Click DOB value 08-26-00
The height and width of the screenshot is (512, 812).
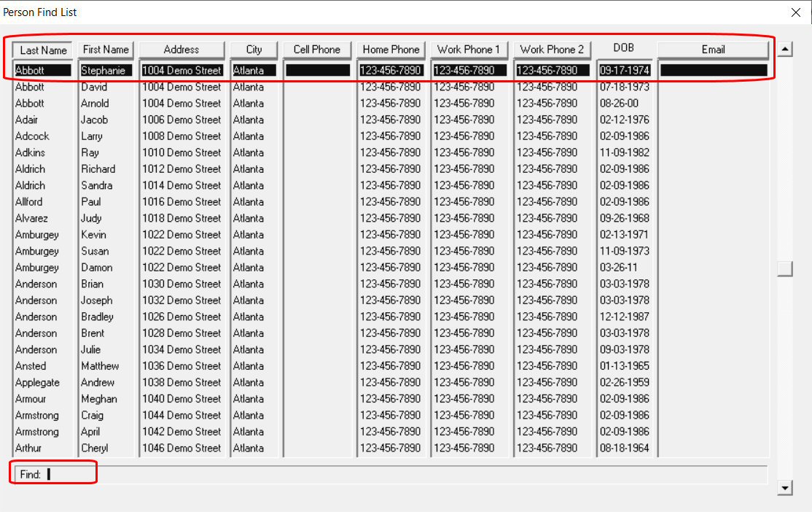[619, 103]
